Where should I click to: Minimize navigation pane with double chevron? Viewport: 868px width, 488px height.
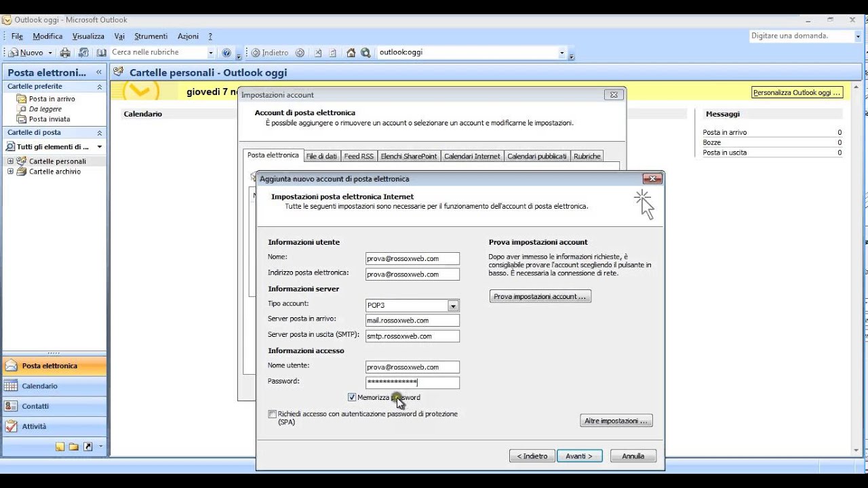coord(99,73)
